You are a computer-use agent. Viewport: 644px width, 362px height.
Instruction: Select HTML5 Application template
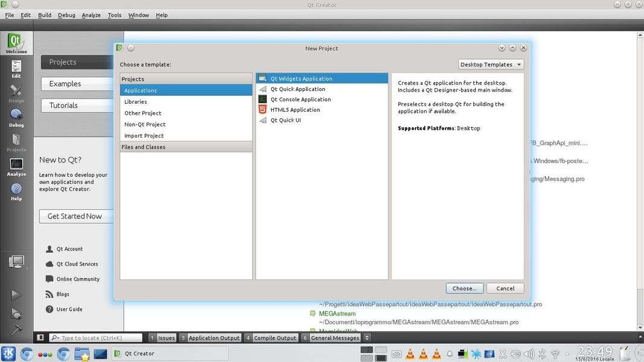coord(322,110)
